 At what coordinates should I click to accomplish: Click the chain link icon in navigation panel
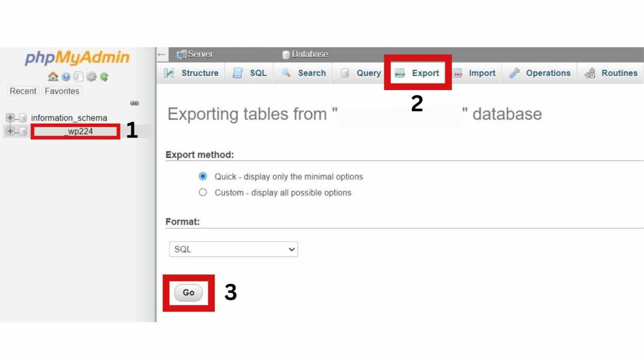(x=134, y=104)
